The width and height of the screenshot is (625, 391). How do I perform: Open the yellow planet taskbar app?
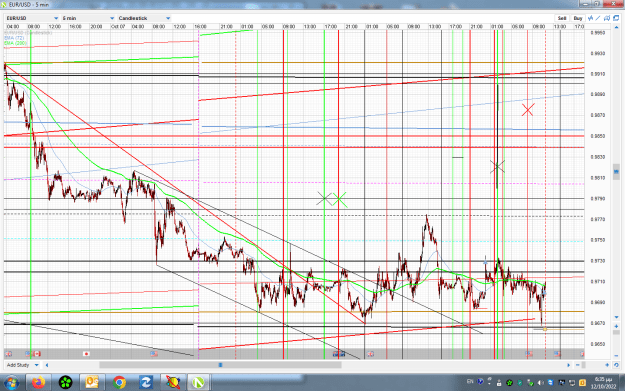point(173,383)
